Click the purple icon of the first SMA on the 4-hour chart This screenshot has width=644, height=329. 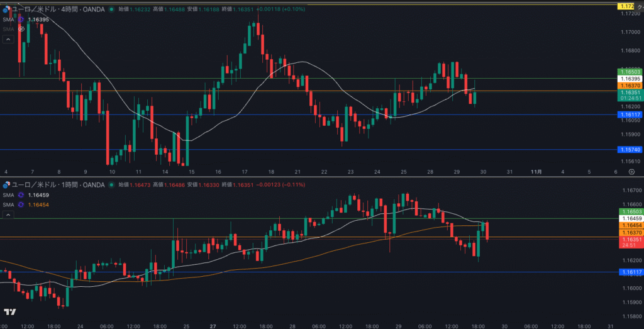(x=21, y=20)
